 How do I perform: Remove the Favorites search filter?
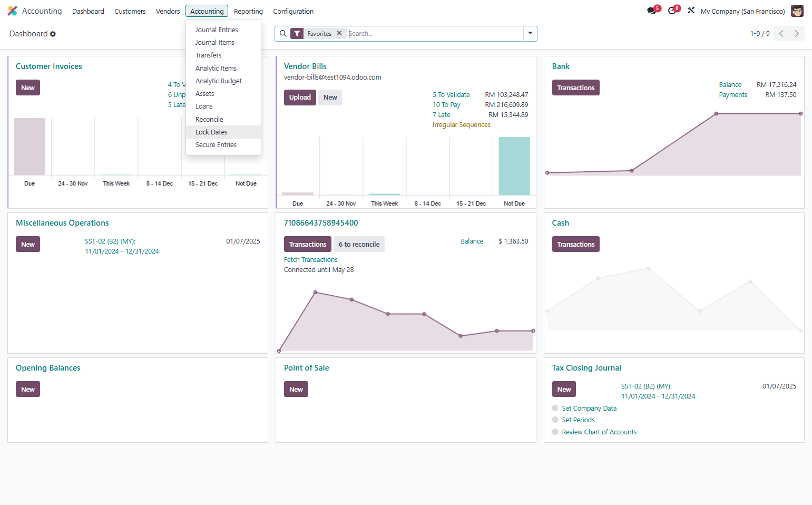click(x=339, y=33)
